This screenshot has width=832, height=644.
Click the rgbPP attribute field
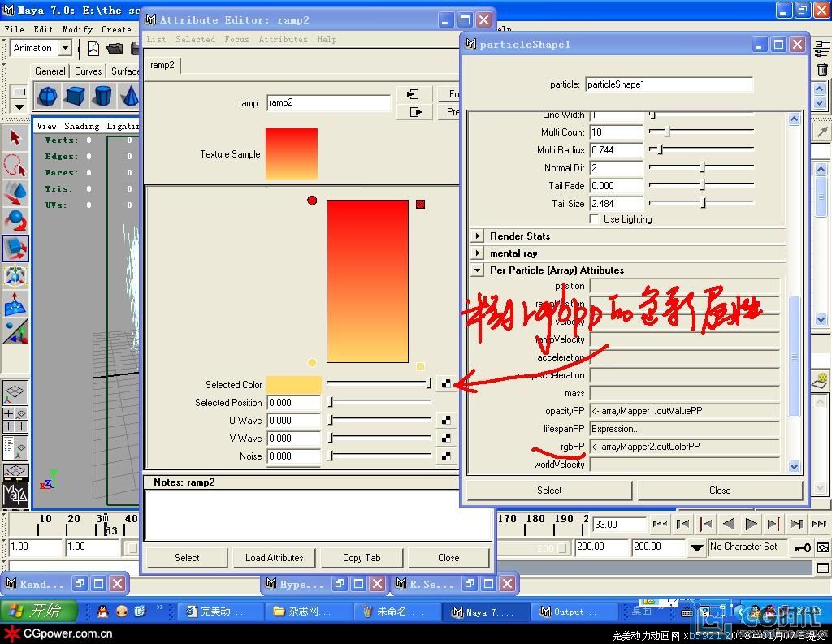point(684,447)
